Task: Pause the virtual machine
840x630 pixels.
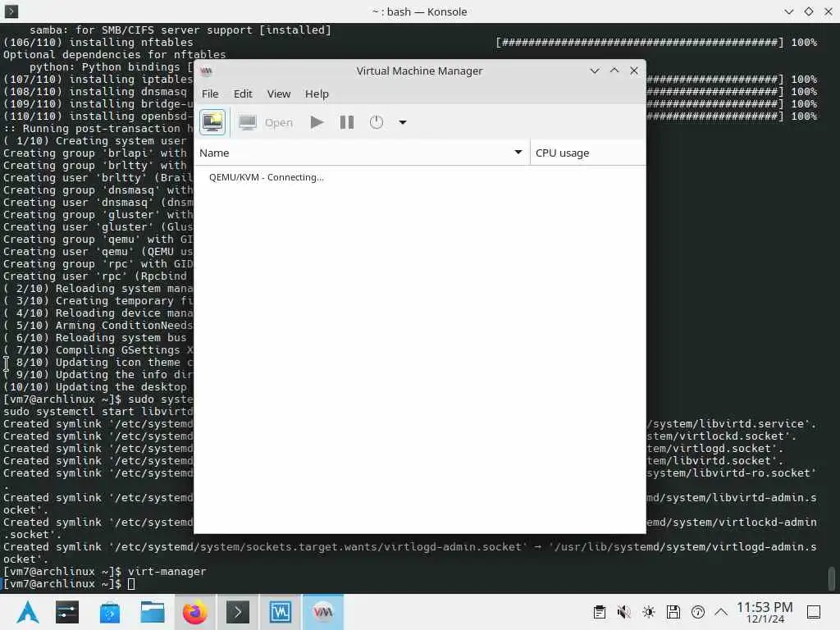Action: pyautogui.click(x=347, y=122)
